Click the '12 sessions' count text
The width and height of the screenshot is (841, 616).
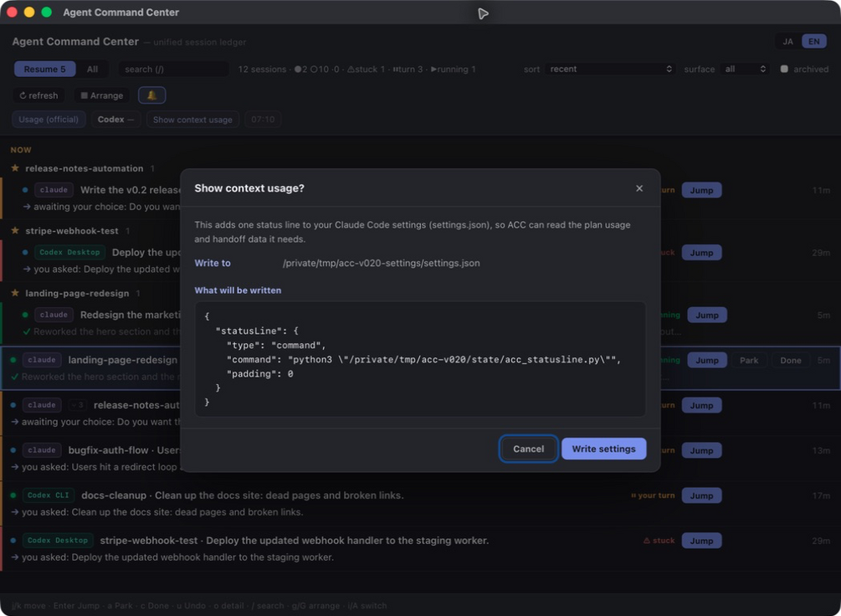click(262, 69)
